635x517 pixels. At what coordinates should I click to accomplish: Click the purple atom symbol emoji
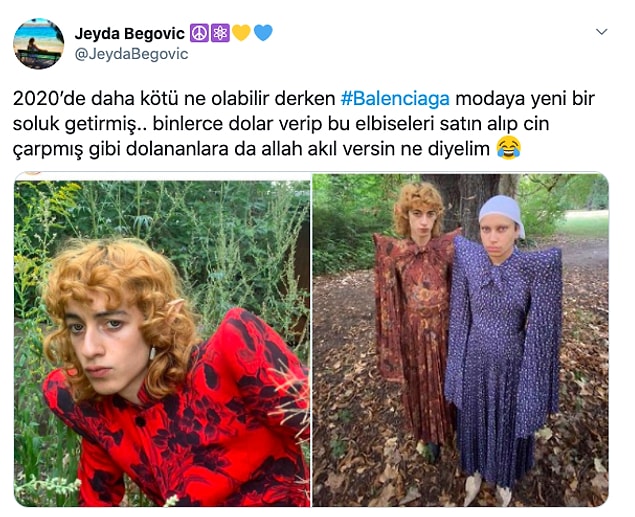pyautogui.click(x=220, y=33)
